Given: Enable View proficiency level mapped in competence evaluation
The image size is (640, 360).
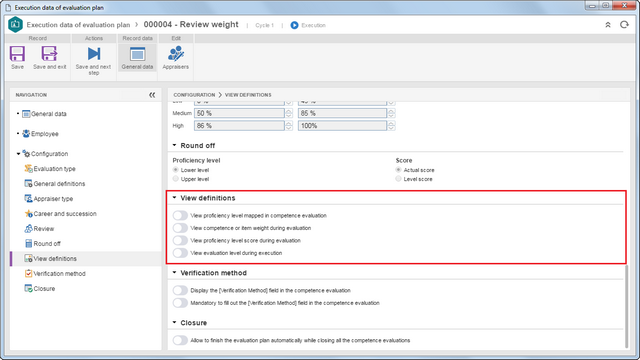Looking at the screenshot, I should point(180,216).
